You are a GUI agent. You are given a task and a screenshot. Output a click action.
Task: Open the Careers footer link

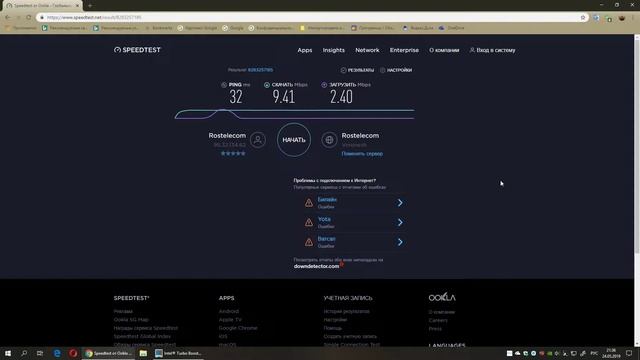click(x=438, y=320)
